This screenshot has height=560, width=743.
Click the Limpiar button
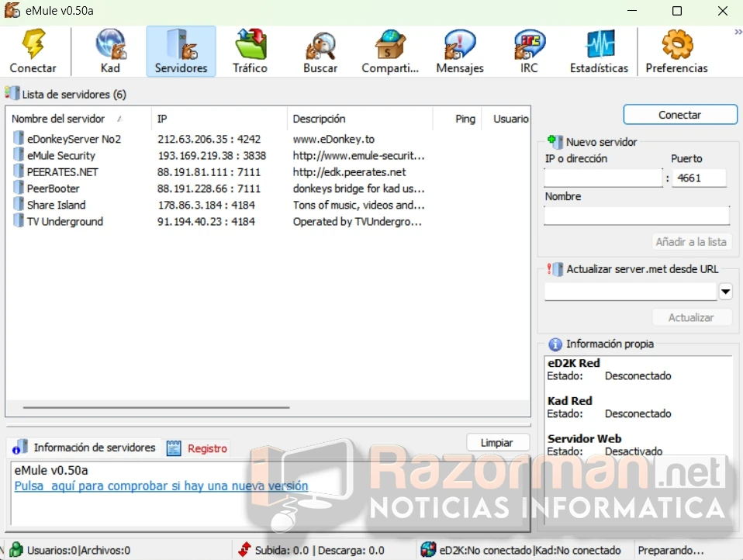497,443
